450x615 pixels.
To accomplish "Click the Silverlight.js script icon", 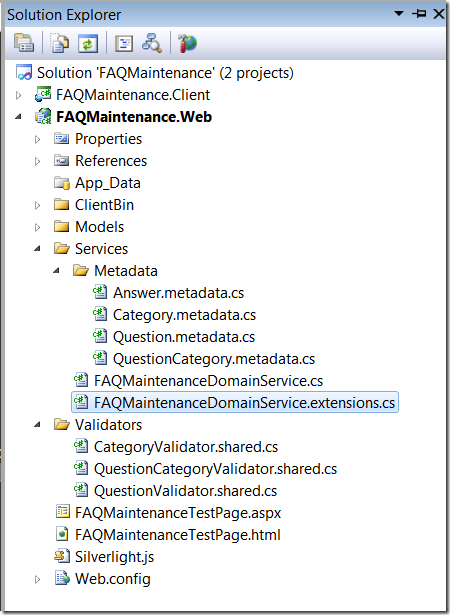I will (x=62, y=556).
